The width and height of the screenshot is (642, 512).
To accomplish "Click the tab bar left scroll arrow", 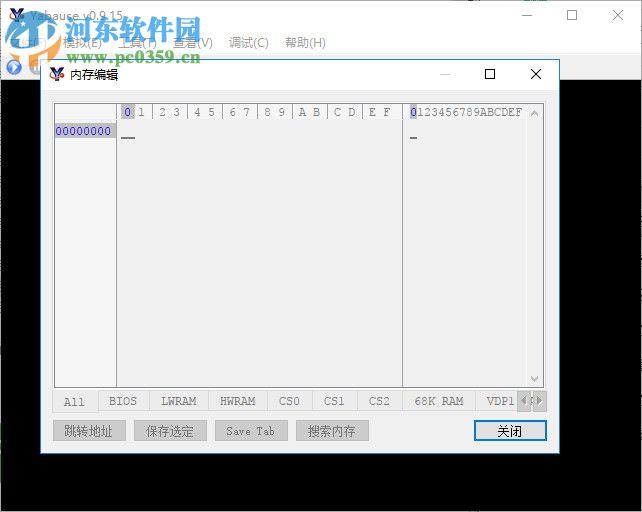I will pos(525,401).
